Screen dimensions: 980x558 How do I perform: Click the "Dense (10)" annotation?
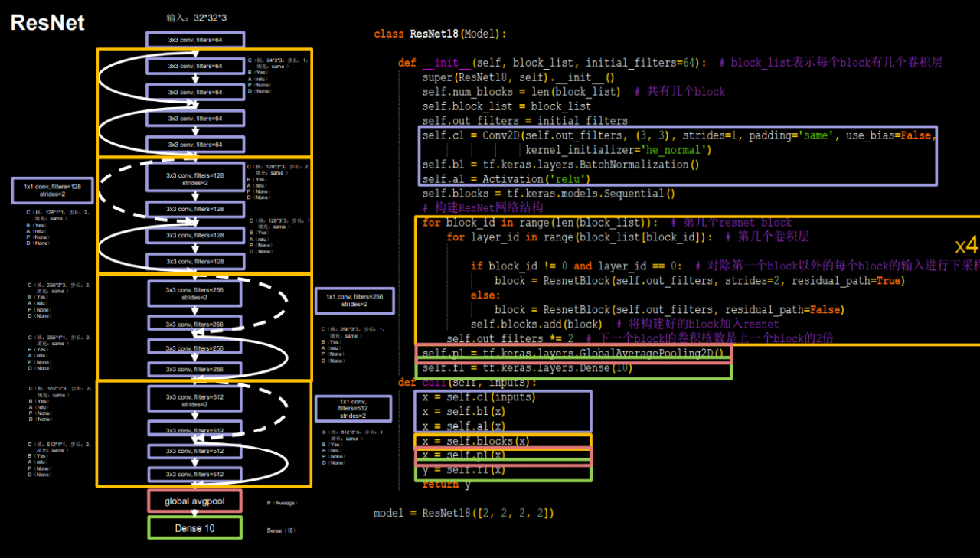281,530
